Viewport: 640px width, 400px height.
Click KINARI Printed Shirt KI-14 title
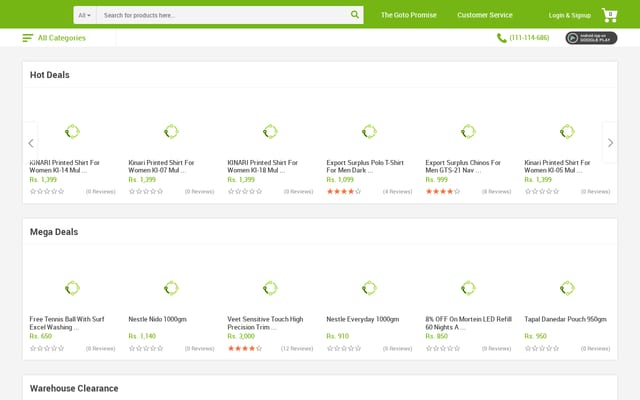(64, 166)
